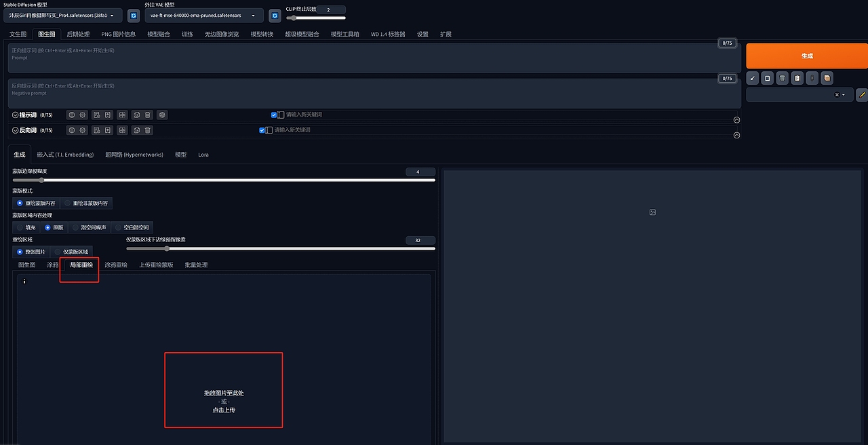The height and width of the screenshot is (445, 868).
Task: Select 潜空间噪声 radio option
Action: (x=89, y=227)
